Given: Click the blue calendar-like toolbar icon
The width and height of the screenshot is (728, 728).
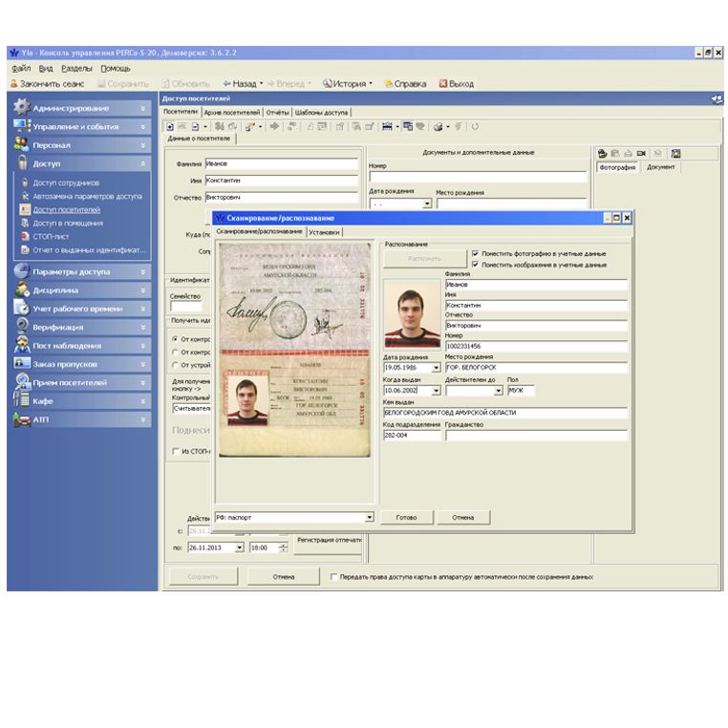Looking at the screenshot, I should (x=387, y=126).
